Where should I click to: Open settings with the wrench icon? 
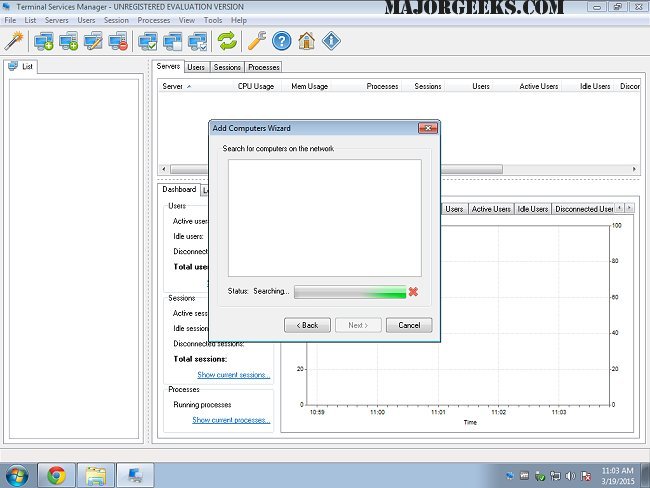[x=257, y=41]
